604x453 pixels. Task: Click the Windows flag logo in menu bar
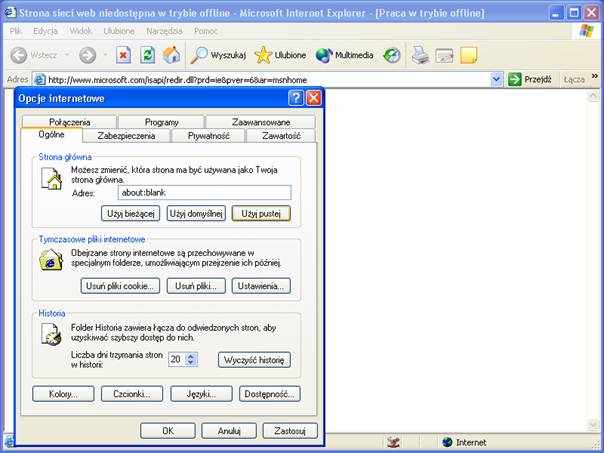(x=586, y=31)
